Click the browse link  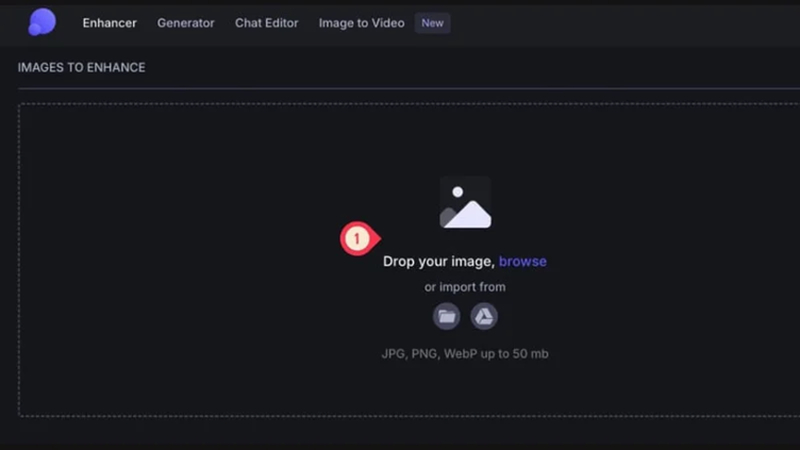pos(522,261)
